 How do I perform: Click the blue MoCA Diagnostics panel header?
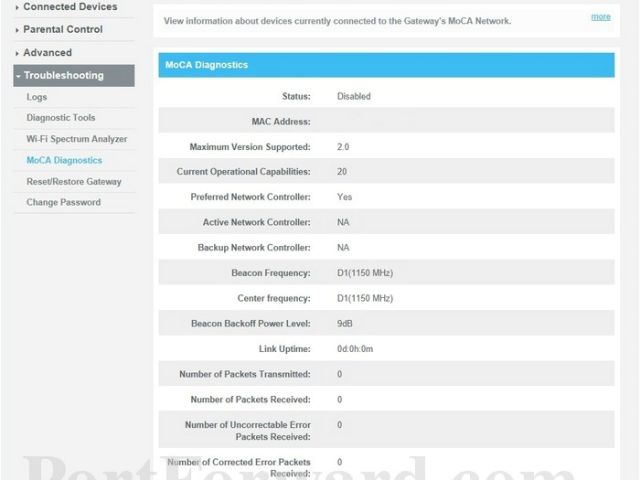pos(385,65)
